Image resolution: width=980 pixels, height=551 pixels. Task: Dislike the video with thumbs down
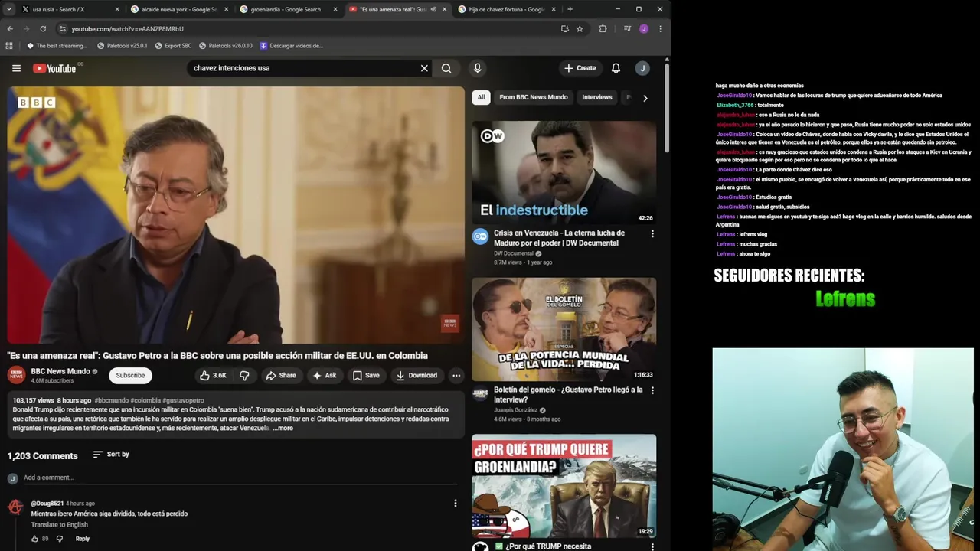pos(244,375)
